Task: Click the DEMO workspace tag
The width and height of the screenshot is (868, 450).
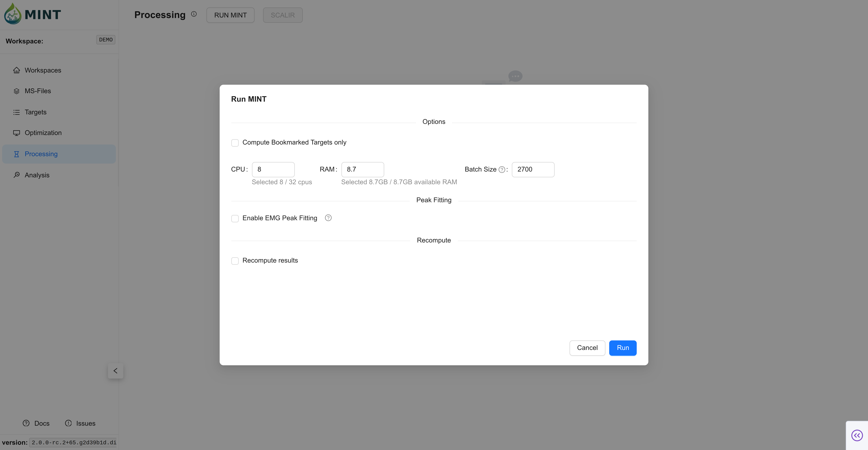Action: [x=106, y=40]
